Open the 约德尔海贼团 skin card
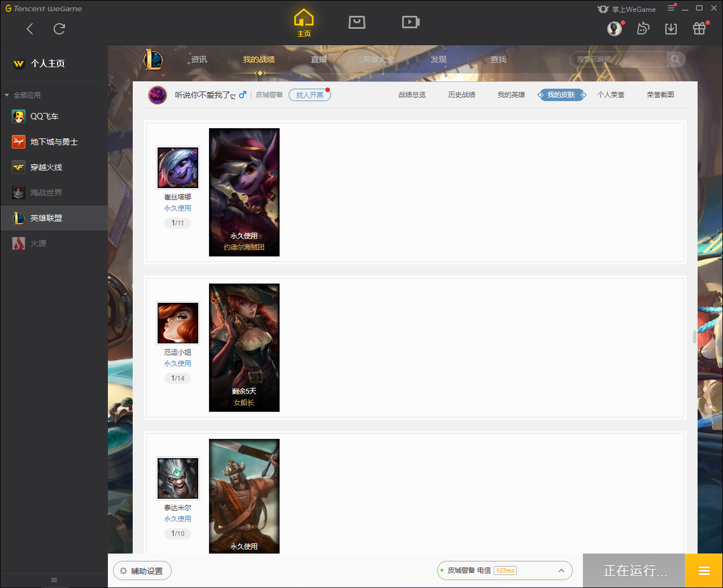This screenshot has width=723, height=588. coord(244,192)
